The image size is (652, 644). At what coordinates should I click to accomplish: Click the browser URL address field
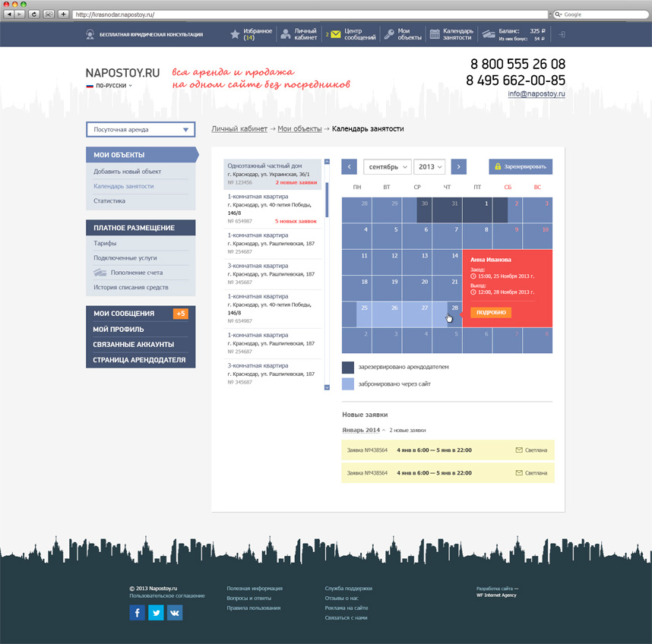[x=310, y=14]
